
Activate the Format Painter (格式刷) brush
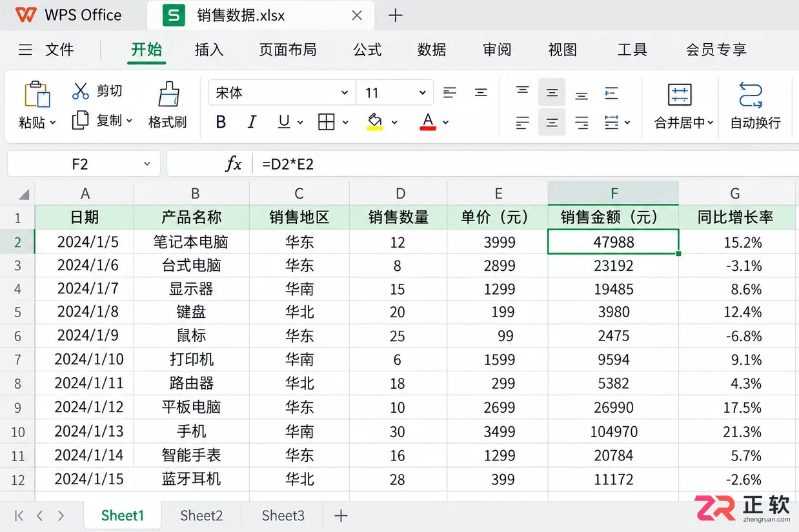click(168, 94)
